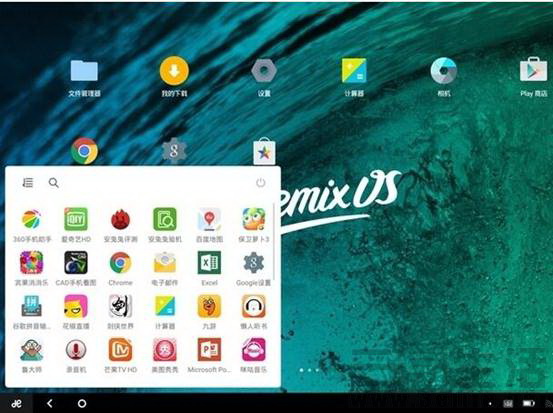The height and width of the screenshot is (413, 553).
Task: Launch Chrome from the desktop shortcut
Action: pyautogui.click(x=84, y=151)
